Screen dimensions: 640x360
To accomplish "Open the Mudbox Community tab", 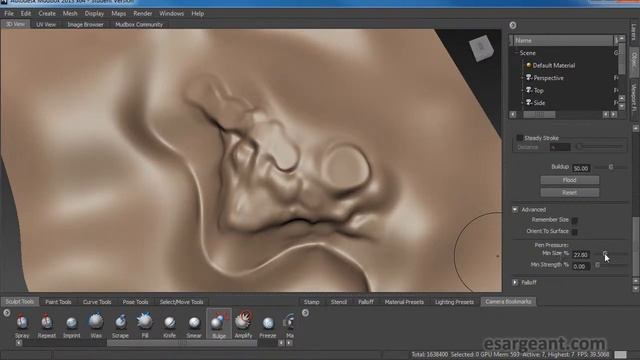I will click(x=139, y=24).
